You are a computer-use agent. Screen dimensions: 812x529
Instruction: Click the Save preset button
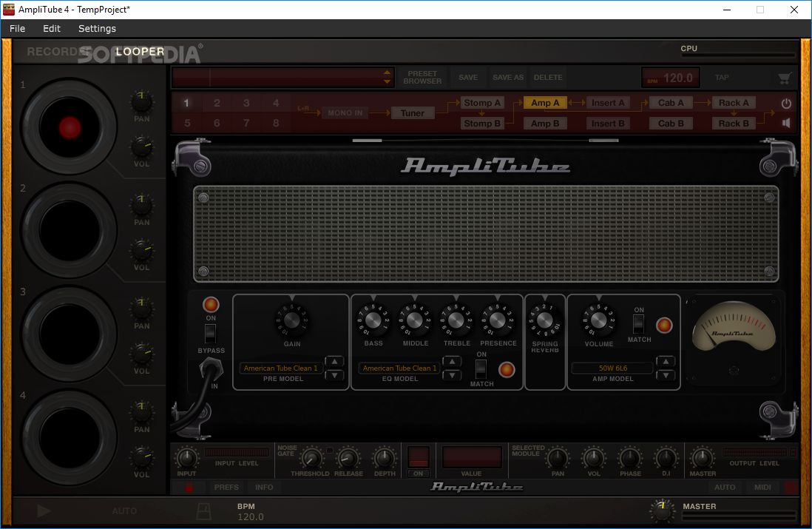coord(467,78)
